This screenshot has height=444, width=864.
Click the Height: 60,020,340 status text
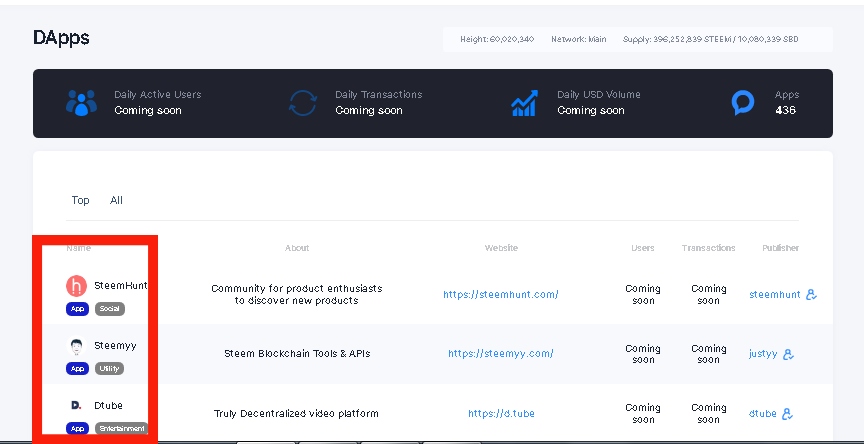click(497, 39)
